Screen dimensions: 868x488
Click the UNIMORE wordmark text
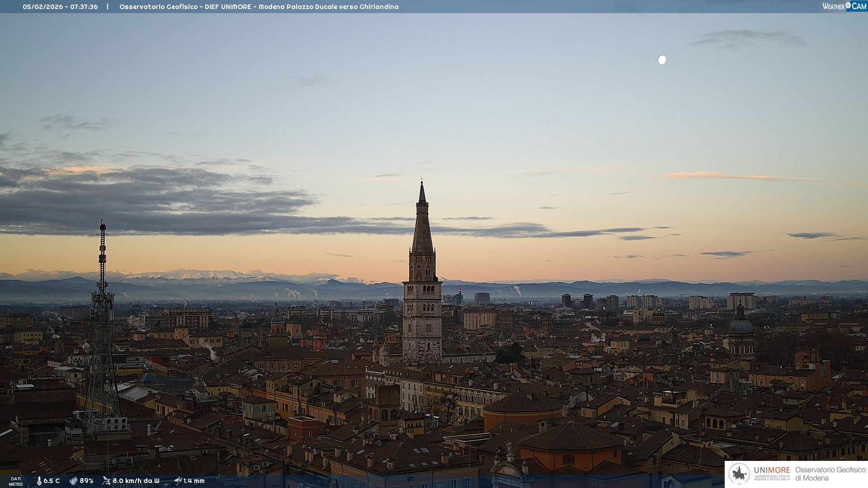click(772, 470)
